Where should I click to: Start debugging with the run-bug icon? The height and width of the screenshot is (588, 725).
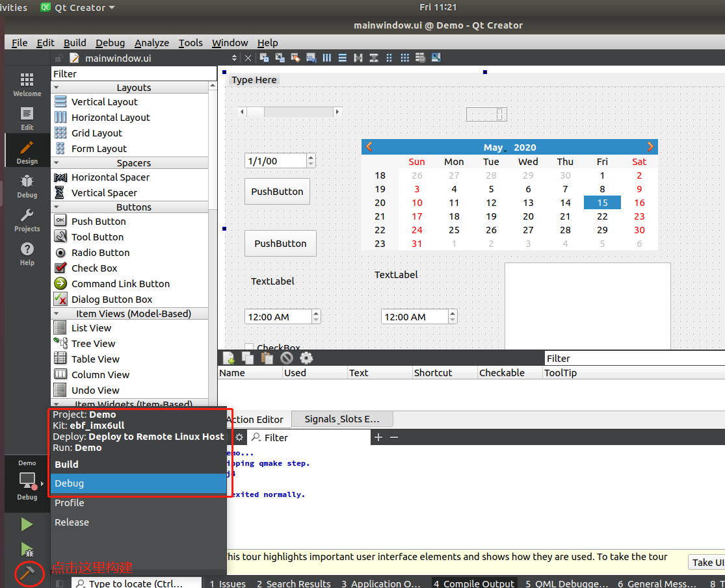tap(27, 549)
